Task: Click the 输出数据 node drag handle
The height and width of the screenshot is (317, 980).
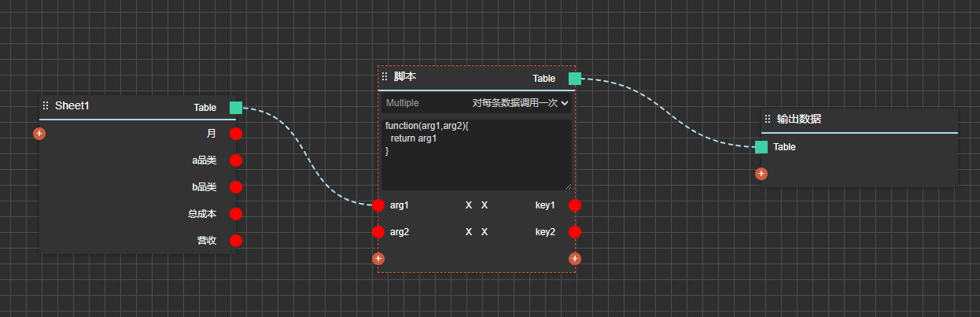Action: [x=768, y=119]
